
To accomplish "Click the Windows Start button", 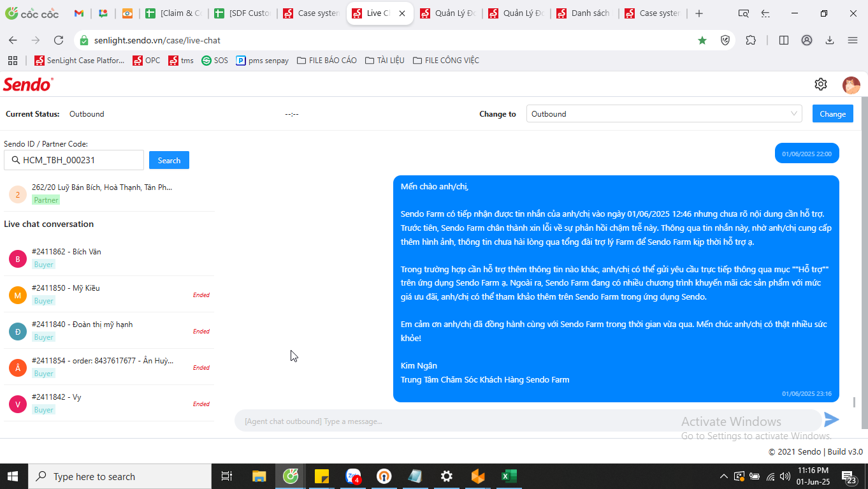I will click(13, 476).
